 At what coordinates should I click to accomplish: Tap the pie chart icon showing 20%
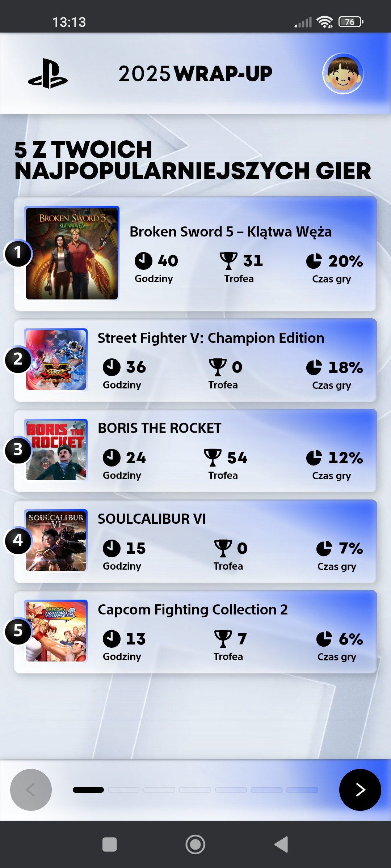coord(314,261)
